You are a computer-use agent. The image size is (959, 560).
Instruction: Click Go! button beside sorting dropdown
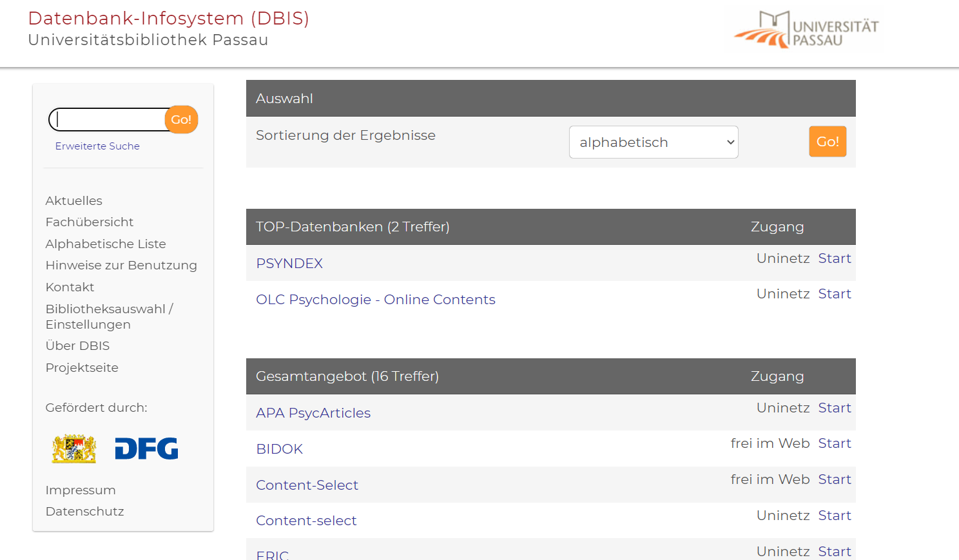827,141
